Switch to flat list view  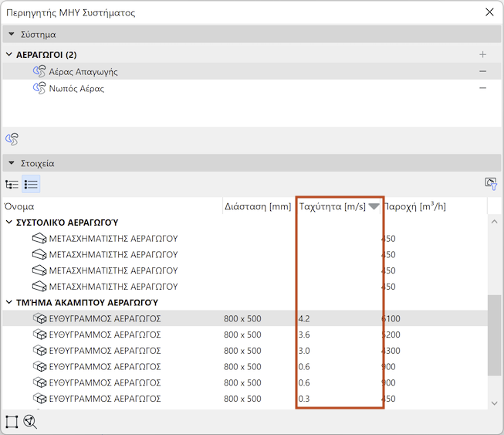point(31,184)
